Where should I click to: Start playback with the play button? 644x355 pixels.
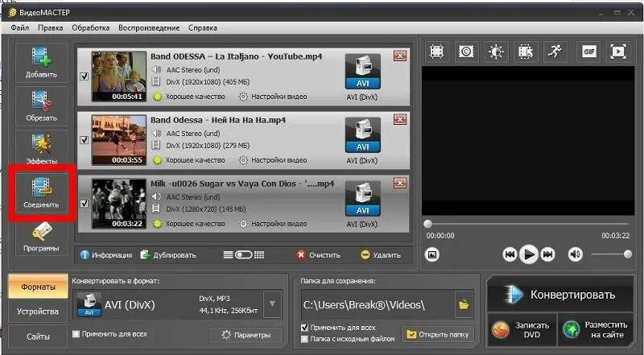tap(529, 254)
